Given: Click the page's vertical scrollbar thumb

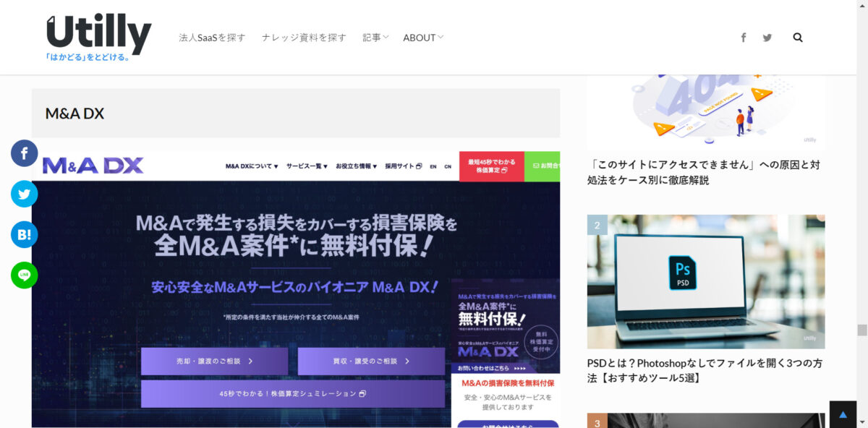Looking at the screenshot, I should tap(862, 330).
